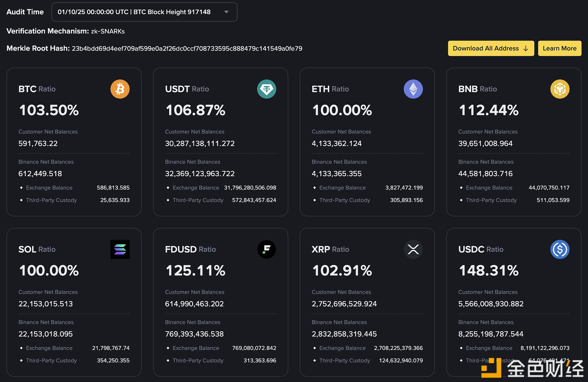Click XRP Exchange Balance row
The height and width of the screenshot is (382, 588).
point(367,348)
